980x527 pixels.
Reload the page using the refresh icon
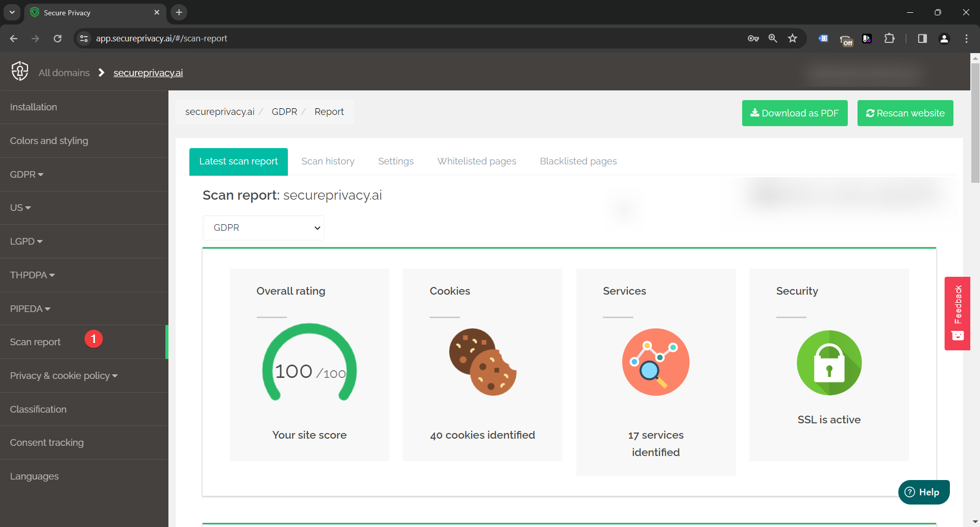coord(58,38)
